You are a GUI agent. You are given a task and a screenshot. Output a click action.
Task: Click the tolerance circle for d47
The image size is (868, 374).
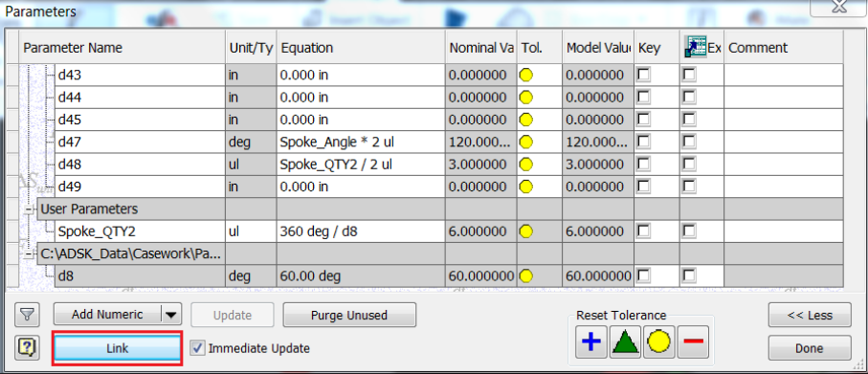526,143
